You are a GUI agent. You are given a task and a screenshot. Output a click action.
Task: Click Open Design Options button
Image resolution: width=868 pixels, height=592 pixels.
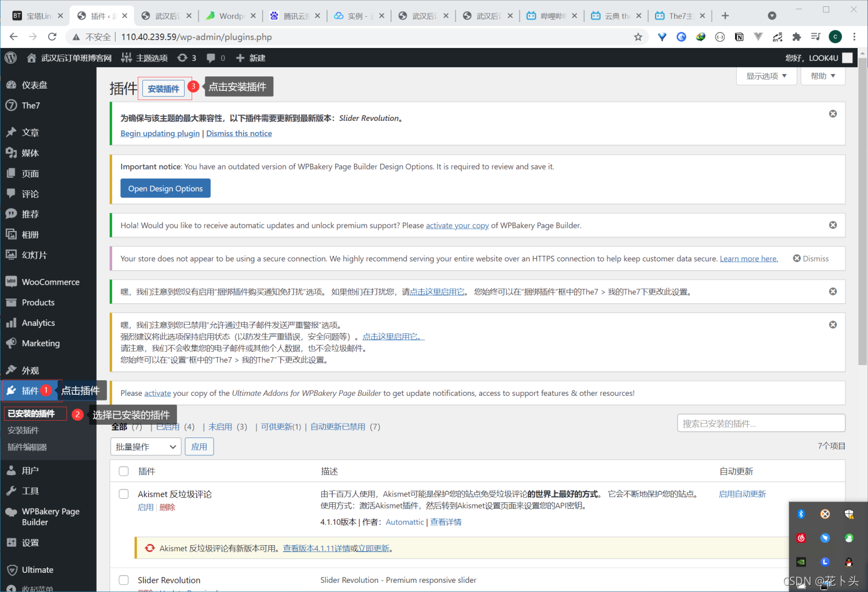pos(165,189)
